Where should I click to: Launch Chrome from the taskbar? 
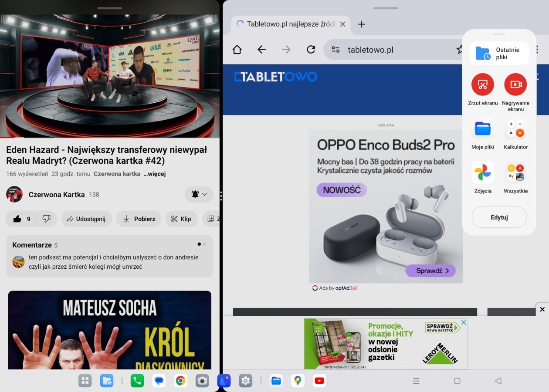click(x=180, y=381)
